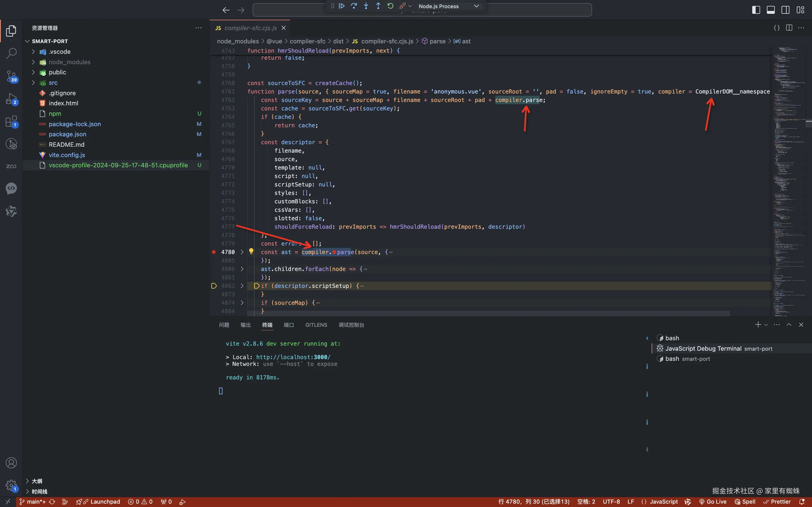The image size is (812, 507).
Task: Click the debug Step Over icon
Action: coord(354,6)
